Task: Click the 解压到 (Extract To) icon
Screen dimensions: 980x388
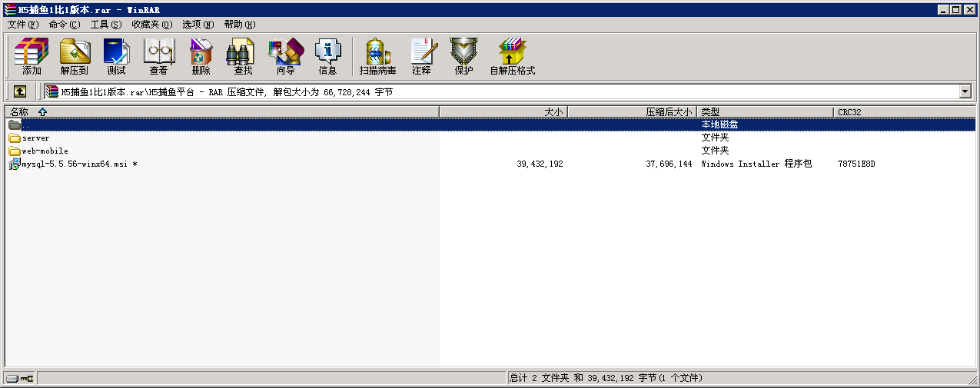Action: pyautogui.click(x=74, y=57)
